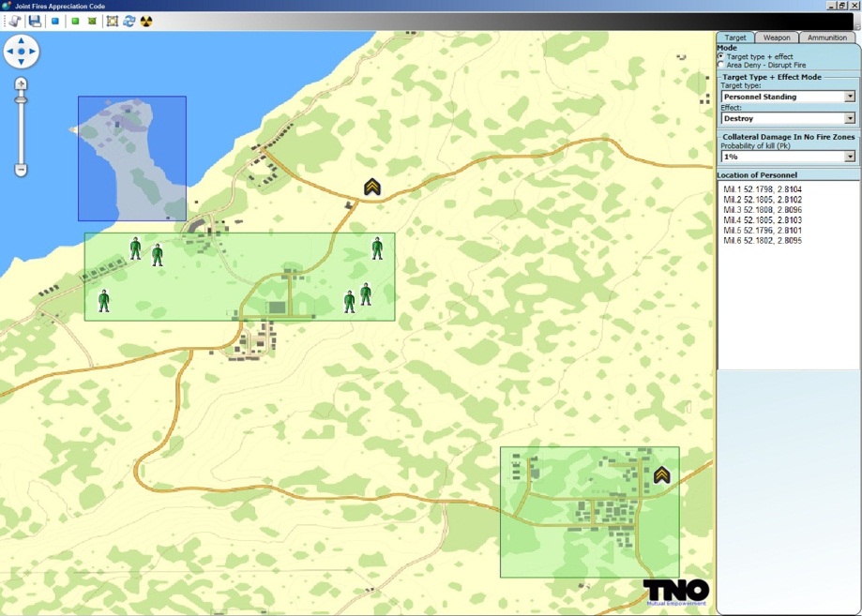Select the blue square zone tool
862x616 pixels.
coord(55,21)
